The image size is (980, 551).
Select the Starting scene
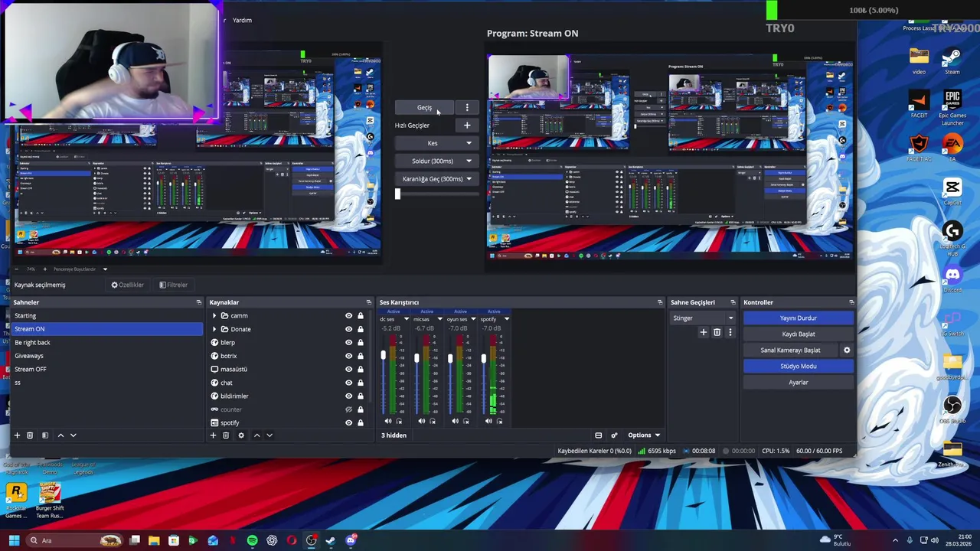point(107,316)
